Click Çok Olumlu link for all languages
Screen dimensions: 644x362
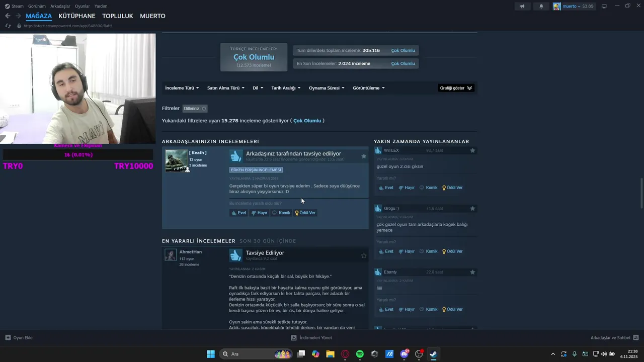tap(403, 51)
